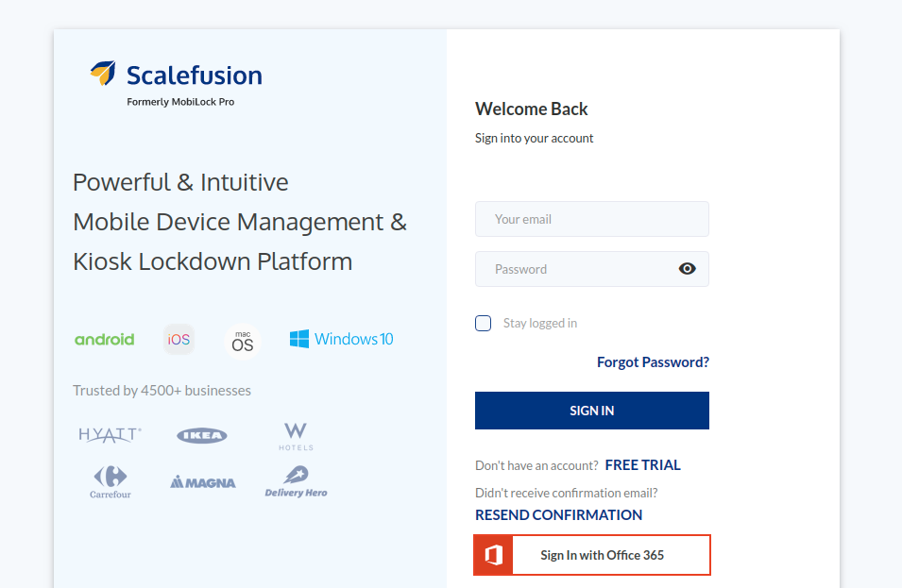Viewport: 902px width, 588px height.
Task: Enable the Stay logged in checkbox
Action: click(x=484, y=323)
